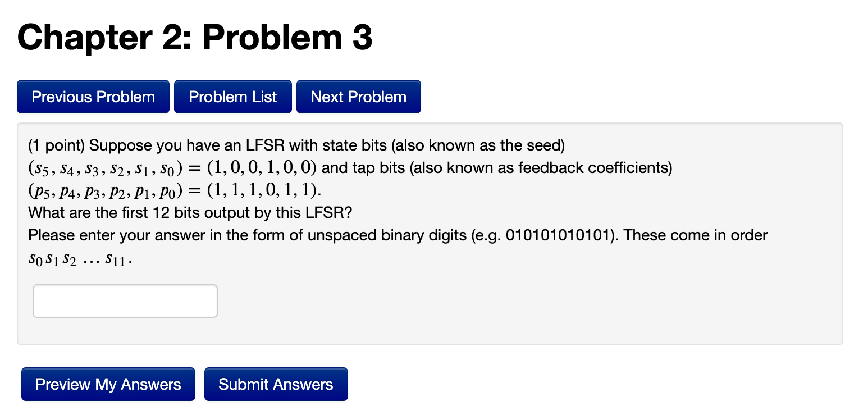The image size is (868, 419).
Task: Click Preview My Answers below the problem
Action: pyautogui.click(x=108, y=384)
